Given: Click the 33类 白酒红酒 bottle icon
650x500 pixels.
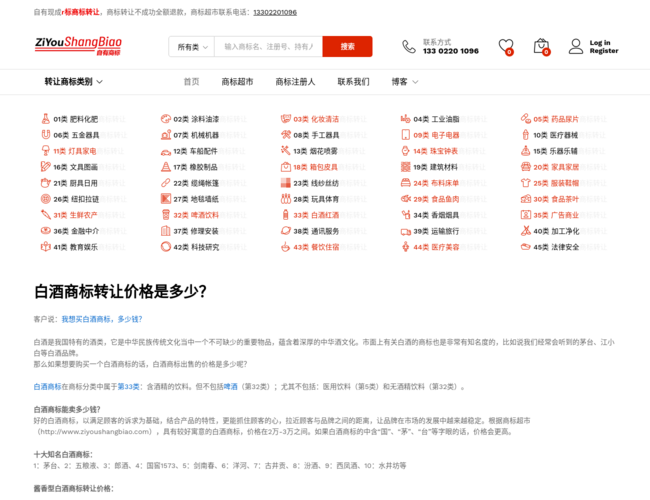Looking at the screenshot, I should pyautogui.click(x=286, y=215).
